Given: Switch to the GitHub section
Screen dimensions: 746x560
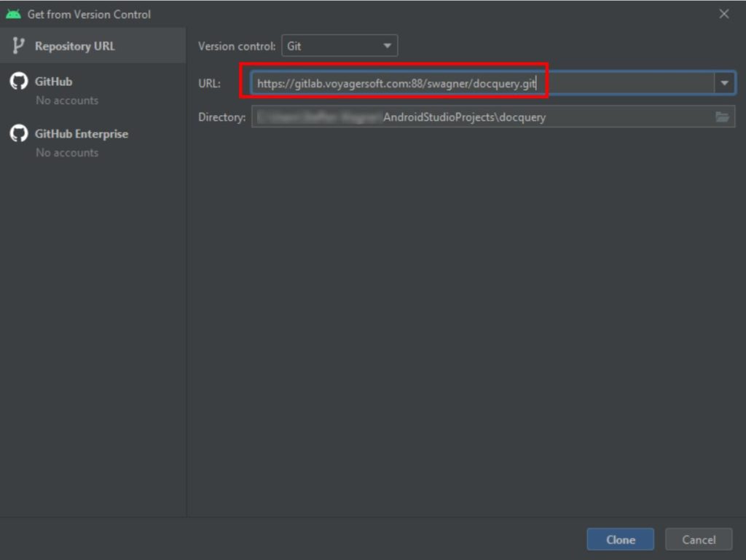Looking at the screenshot, I should 53,82.
